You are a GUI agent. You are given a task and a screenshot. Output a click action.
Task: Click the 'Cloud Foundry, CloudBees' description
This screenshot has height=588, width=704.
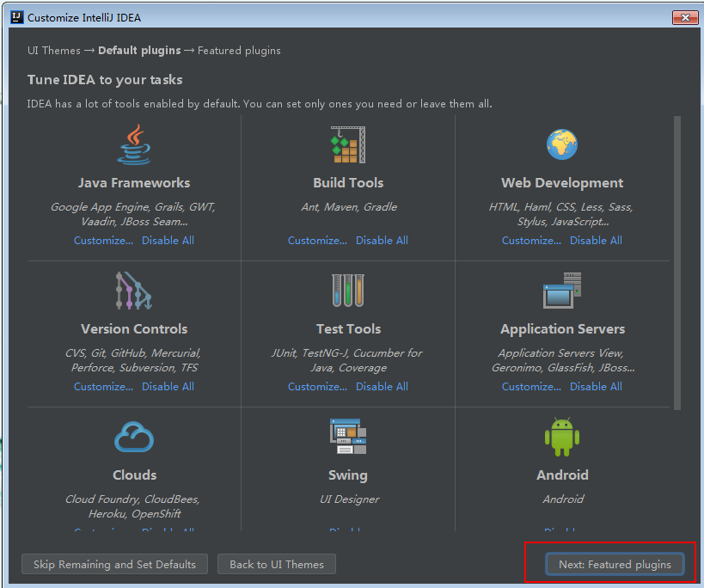pos(133,506)
